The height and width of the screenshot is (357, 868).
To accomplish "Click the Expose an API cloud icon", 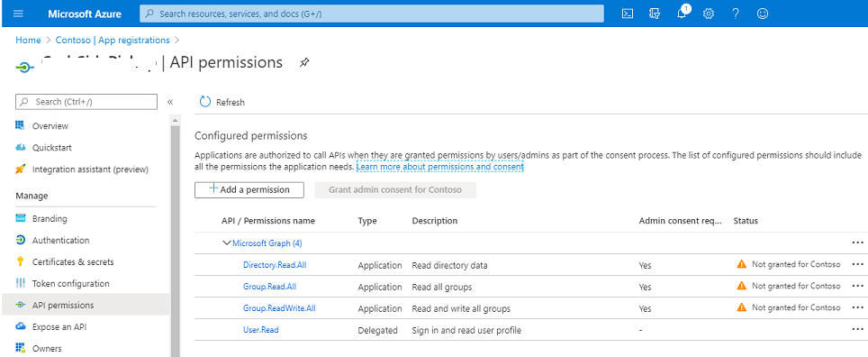I will click(21, 326).
